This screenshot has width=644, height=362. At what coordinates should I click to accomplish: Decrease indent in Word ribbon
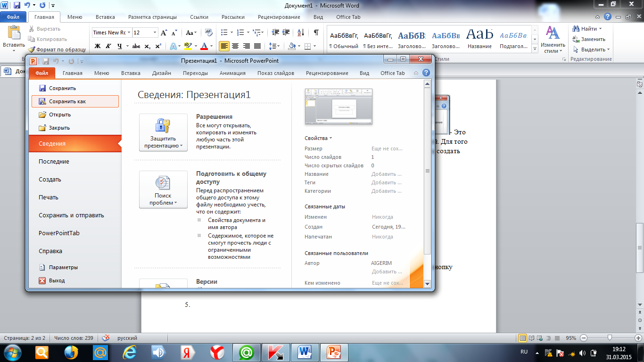tap(276, 33)
